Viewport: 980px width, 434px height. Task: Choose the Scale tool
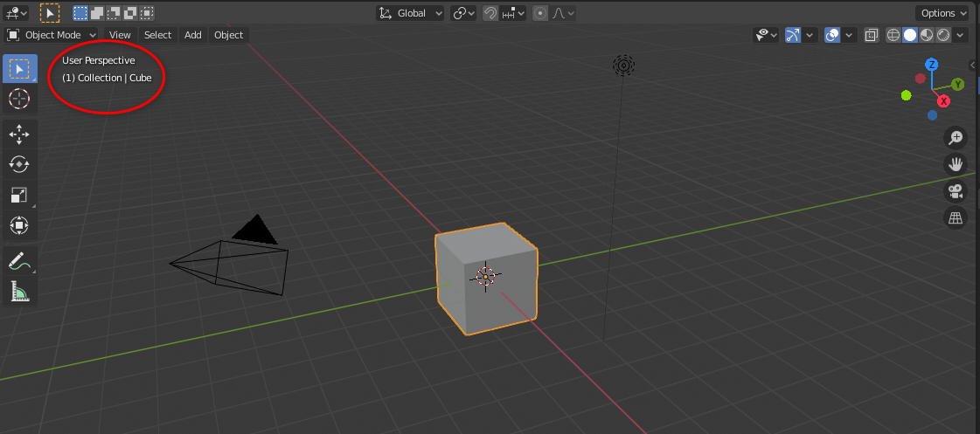click(19, 195)
